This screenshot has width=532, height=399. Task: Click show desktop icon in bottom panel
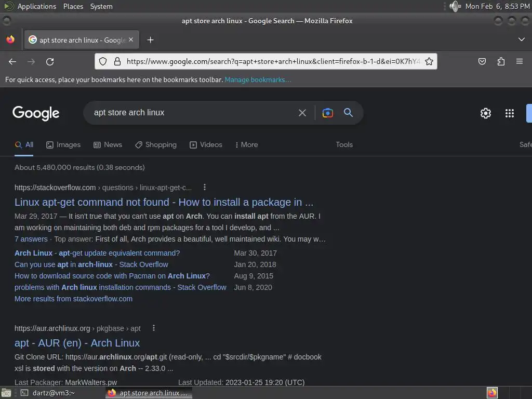tap(6, 393)
